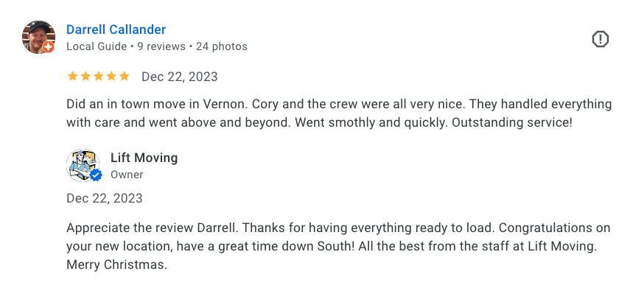This screenshot has width=644, height=291.
Task: Click the fifth review star
Action: pos(124,77)
